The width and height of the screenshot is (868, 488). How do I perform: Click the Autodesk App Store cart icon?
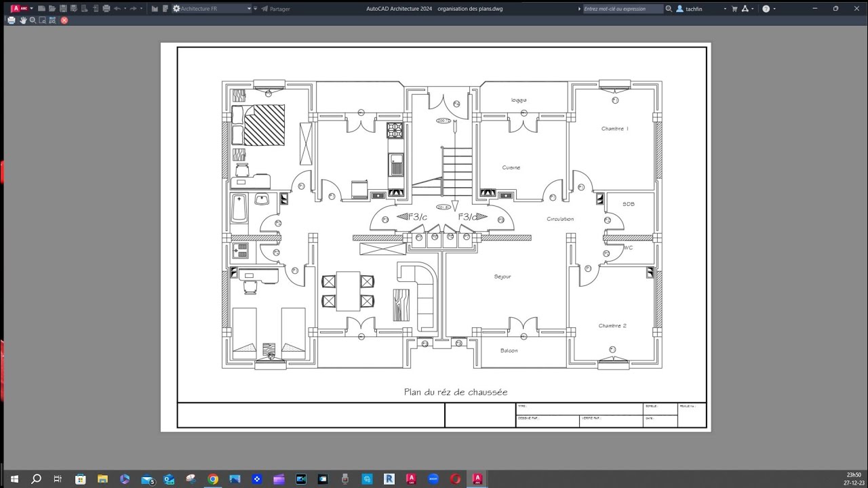tap(734, 9)
